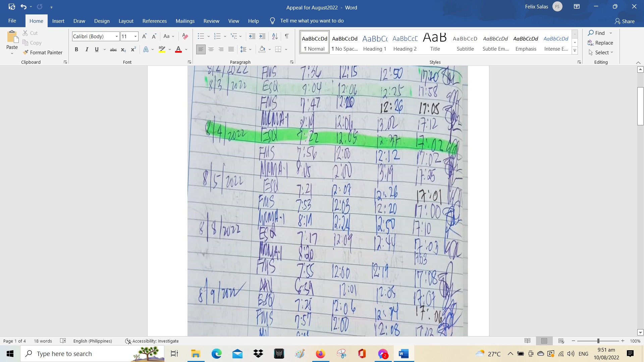Open Accessibility checker in status bar
This screenshot has width=644, height=362.
[152, 341]
